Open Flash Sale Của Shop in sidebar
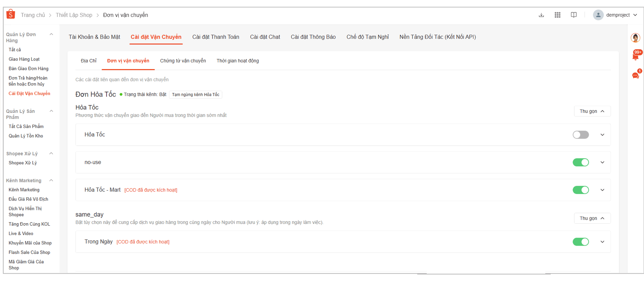 pyautogui.click(x=29, y=252)
